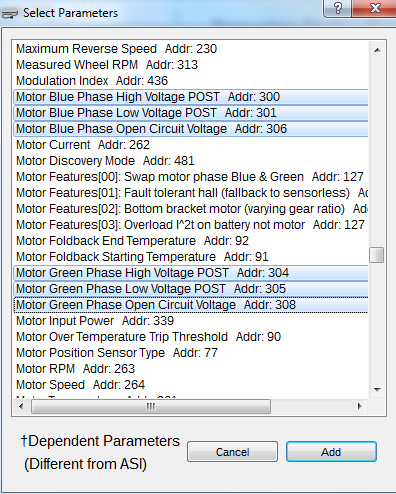Click the Cancel button
The width and height of the screenshot is (396, 494).
point(232,452)
